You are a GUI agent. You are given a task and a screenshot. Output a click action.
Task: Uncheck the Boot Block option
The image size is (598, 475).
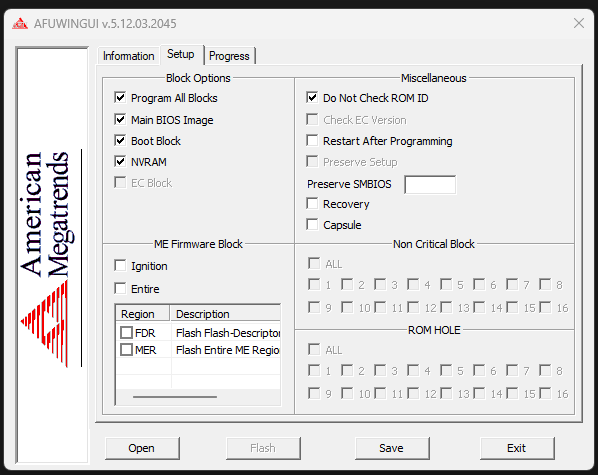(x=120, y=141)
